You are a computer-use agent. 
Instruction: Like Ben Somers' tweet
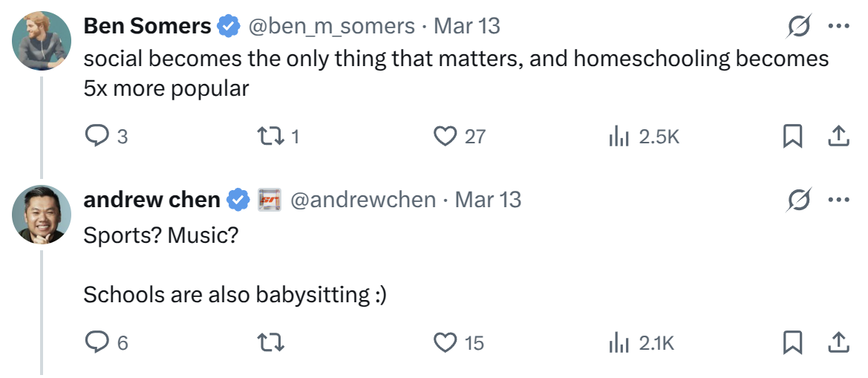coord(445,136)
